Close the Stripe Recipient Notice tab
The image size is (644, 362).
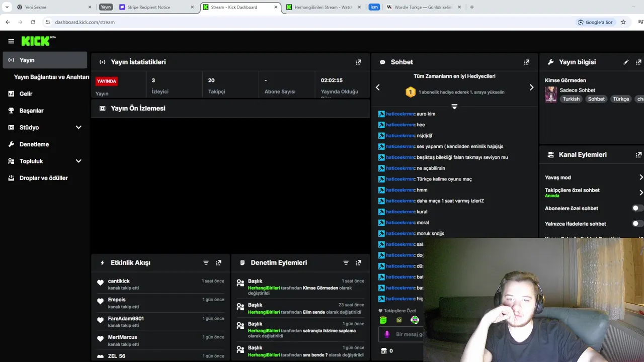[x=192, y=7]
